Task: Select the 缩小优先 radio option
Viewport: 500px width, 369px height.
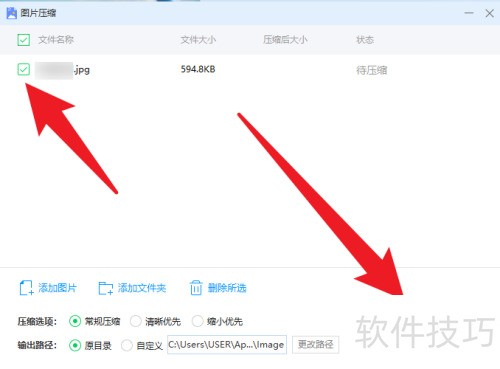Action: (197, 321)
